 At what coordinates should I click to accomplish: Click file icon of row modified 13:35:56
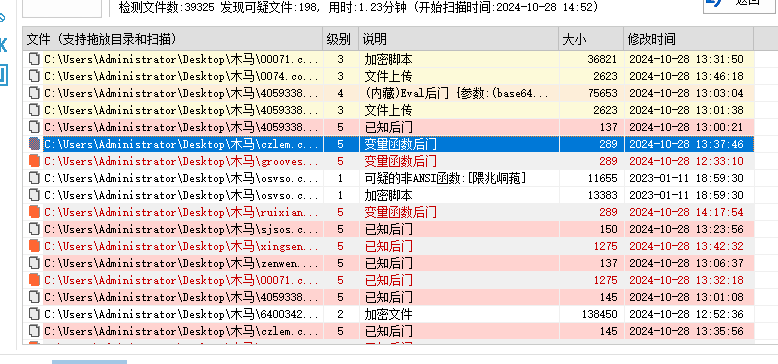pyautogui.click(x=34, y=330)
